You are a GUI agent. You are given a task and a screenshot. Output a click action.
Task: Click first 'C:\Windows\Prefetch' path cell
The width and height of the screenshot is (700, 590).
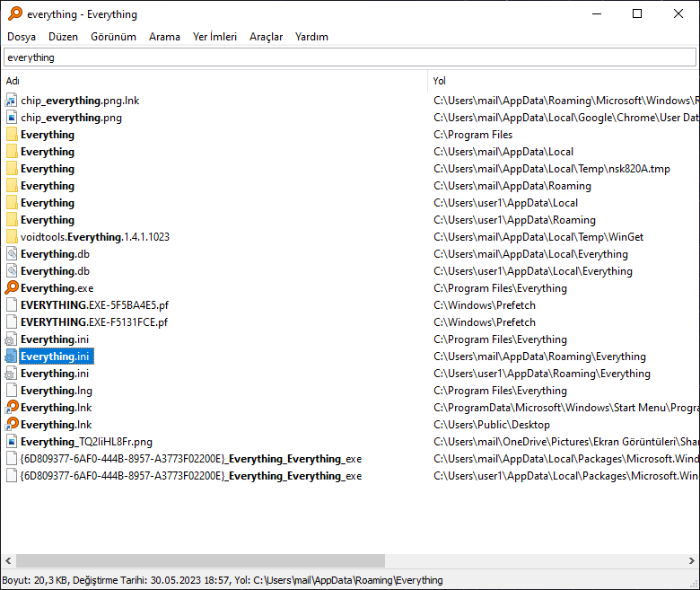coord(485,305)
